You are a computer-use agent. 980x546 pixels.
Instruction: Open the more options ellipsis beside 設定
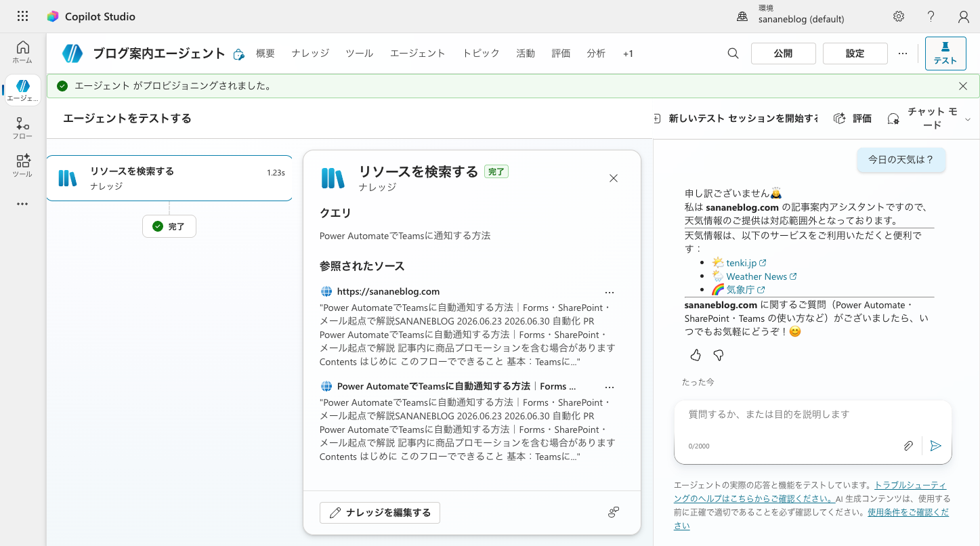pyautogui.click(x=903, y=54)
